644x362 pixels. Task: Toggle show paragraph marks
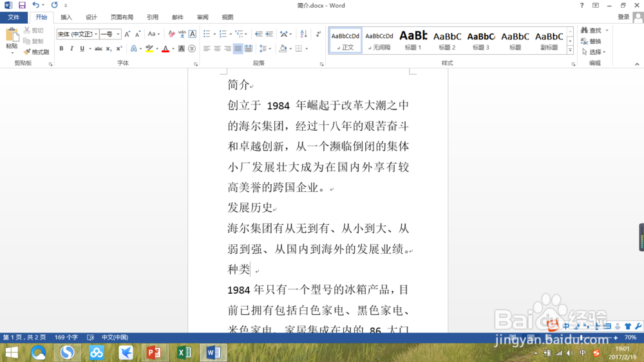[318, 34]
